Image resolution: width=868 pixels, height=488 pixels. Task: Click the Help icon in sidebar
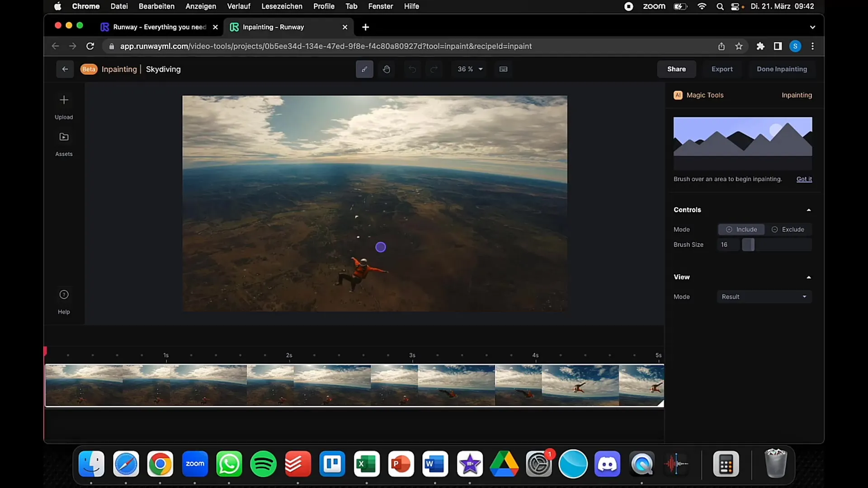coord(64,294)
